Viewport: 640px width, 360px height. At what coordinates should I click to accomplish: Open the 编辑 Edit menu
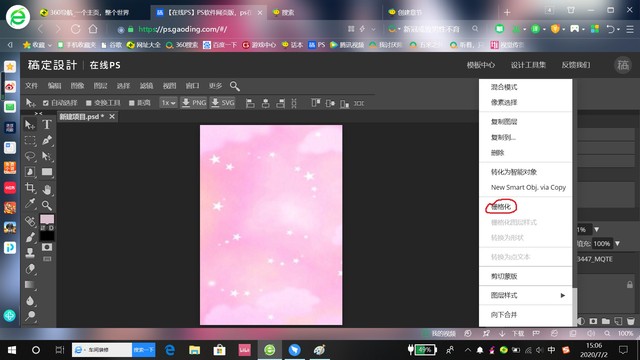(54, 86)
